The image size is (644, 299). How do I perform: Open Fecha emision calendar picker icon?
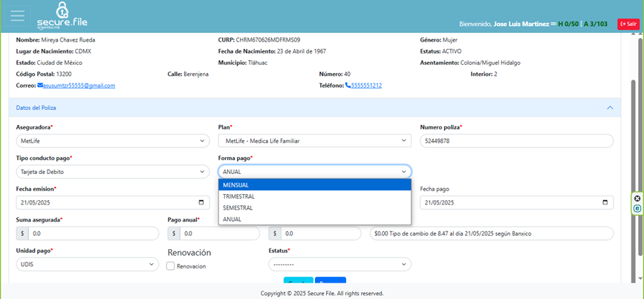(201, 202)
